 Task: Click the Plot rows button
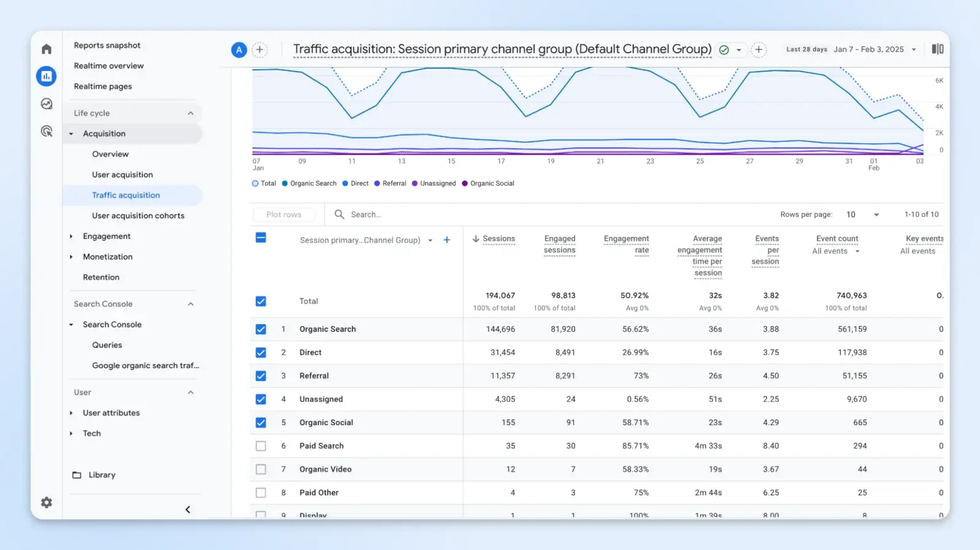(284, 214)
